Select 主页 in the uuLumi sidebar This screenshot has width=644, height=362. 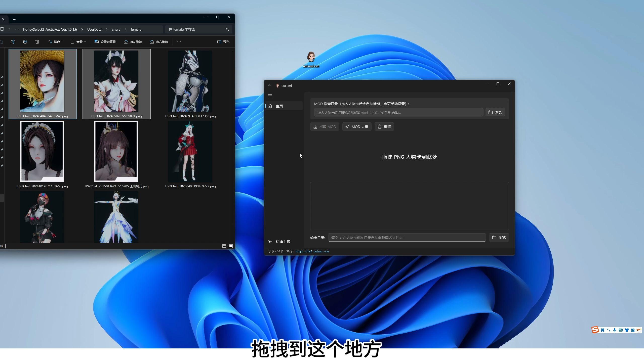click(280, 106)
